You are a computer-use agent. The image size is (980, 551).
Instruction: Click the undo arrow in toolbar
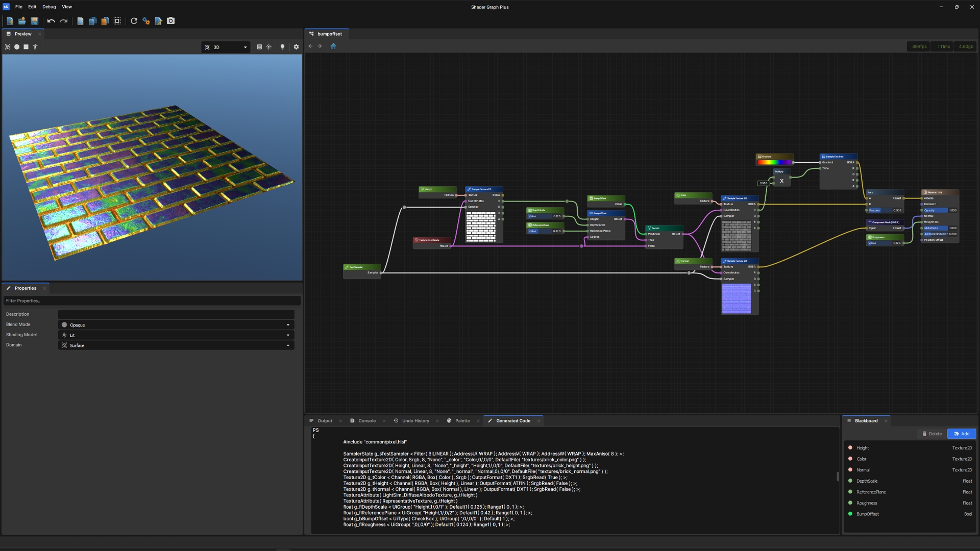[x=51, y=21]
